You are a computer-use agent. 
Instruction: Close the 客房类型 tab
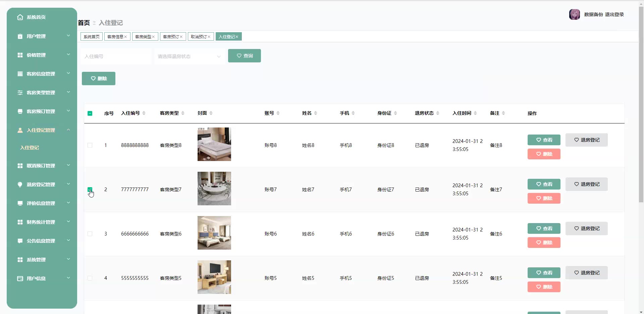tap(153, 37)
